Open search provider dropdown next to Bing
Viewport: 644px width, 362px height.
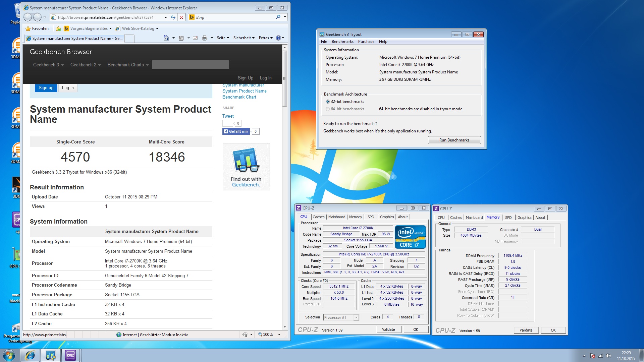[285, 17]
